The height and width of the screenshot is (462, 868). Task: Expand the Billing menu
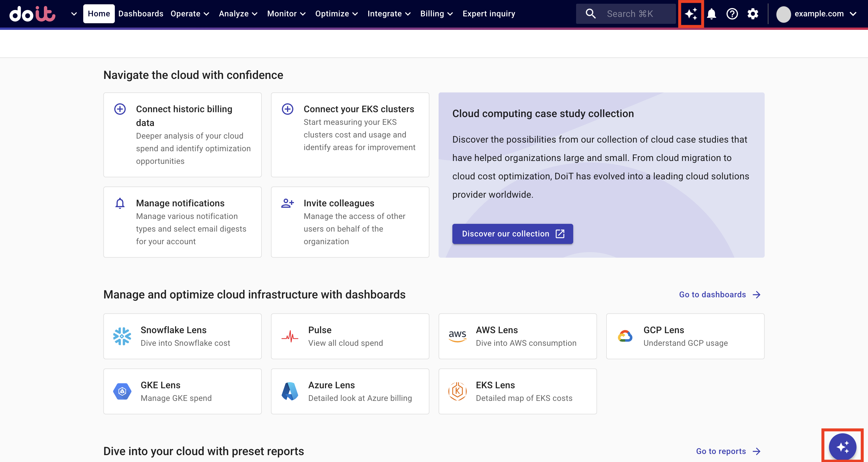[436, 14]
